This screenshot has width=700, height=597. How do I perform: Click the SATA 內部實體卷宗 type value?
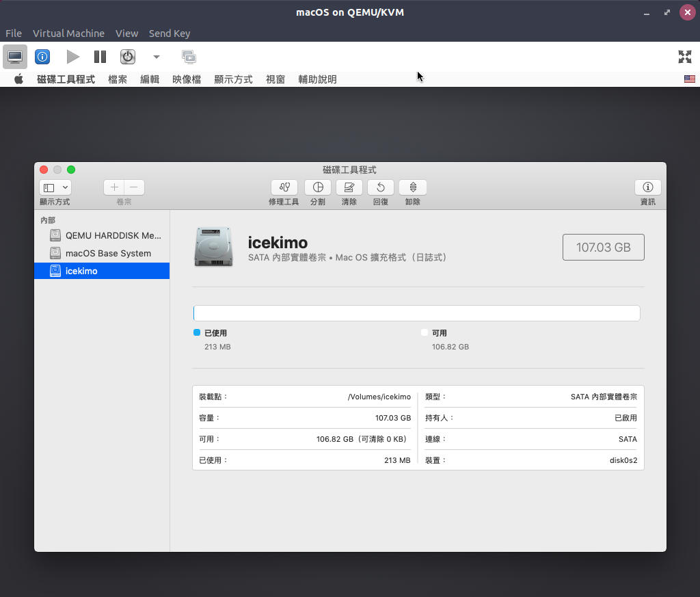coord(604,397)
